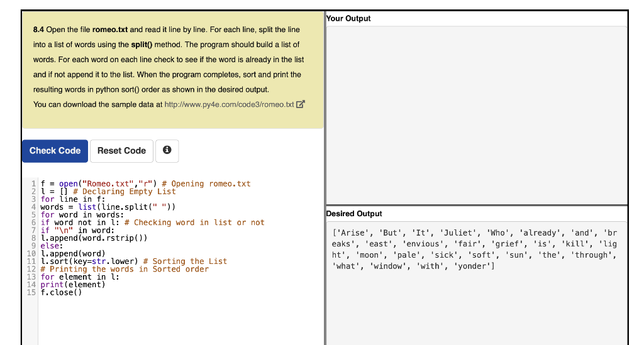Click the 'Your Output' heading
Image resolution: width=644 pixels, height=345 pixels.
pyautogui.click(x=348, y=18)
